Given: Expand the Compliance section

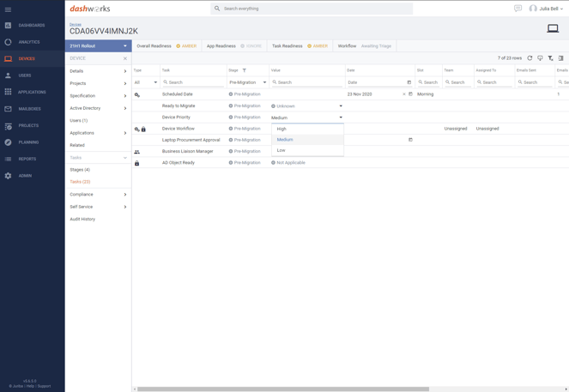Looking at the screenshot, I should [x=99, y=195].
